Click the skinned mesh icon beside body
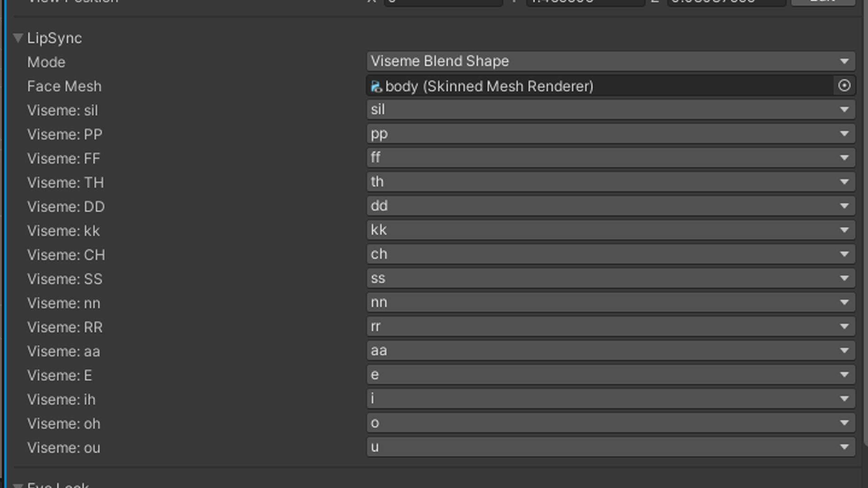This screenshot has height=488, width=868. (x=376, y=86)
